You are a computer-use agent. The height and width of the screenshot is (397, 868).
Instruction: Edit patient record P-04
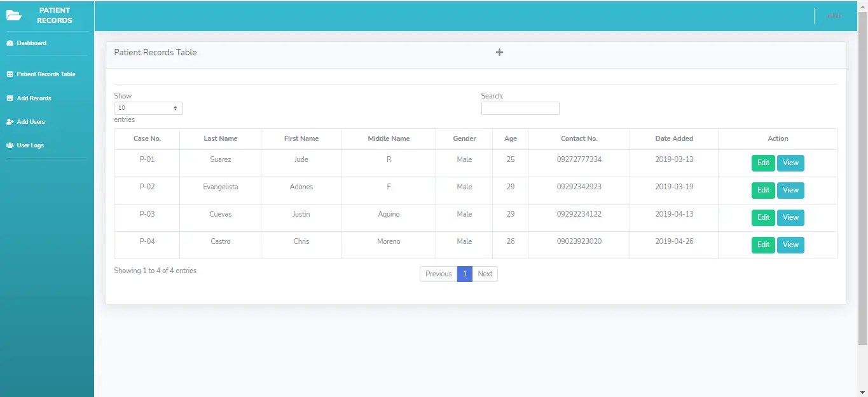point(763,245)
